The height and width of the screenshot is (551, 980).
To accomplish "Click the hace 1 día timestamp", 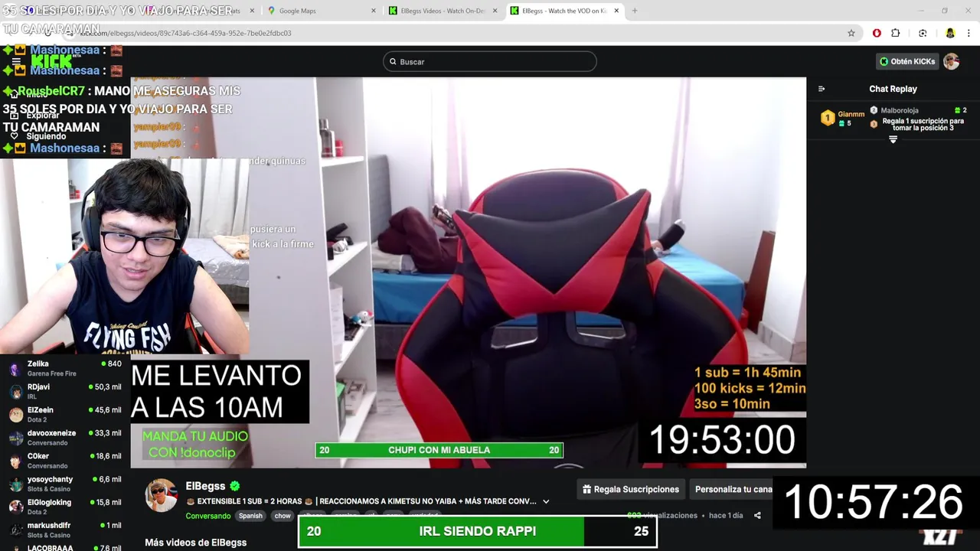I will (726, 516).
